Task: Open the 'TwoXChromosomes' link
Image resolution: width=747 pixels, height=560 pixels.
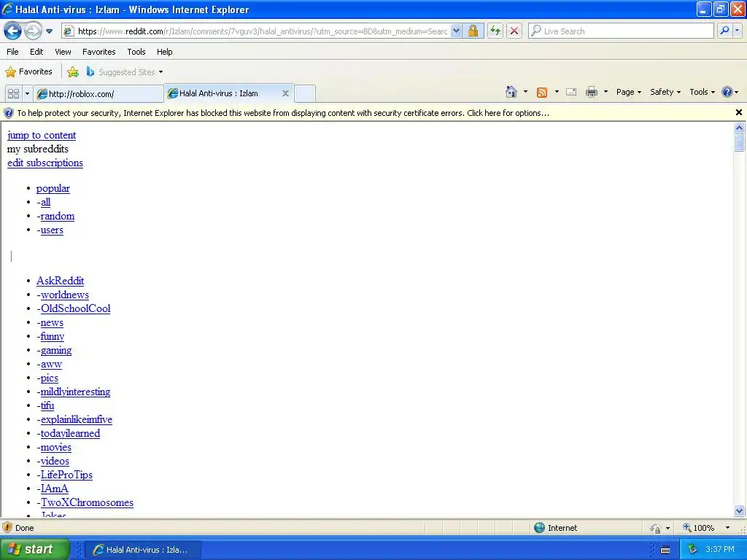Action: click(88, 503)
